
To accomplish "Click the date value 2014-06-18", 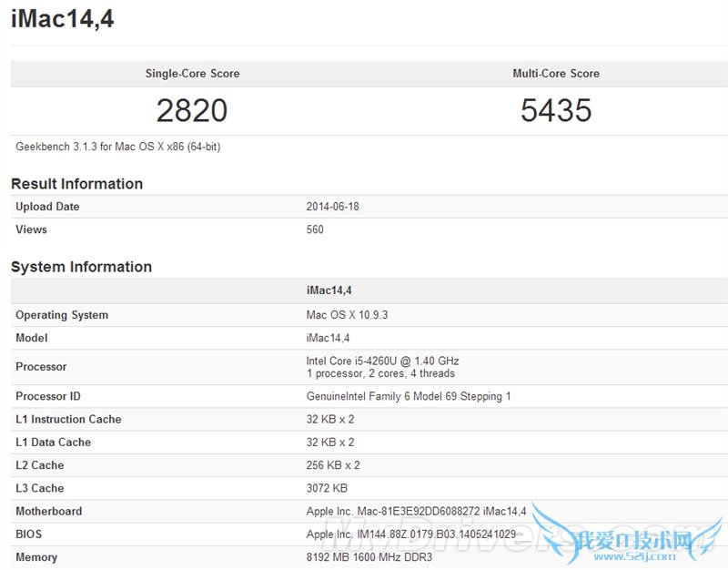I will pos(332,207).
